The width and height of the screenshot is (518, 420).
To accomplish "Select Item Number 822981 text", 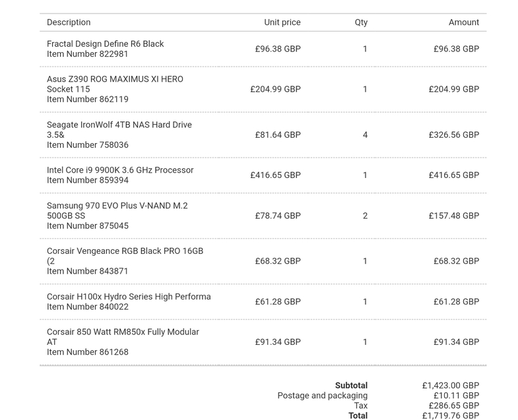I will [88, 54].
